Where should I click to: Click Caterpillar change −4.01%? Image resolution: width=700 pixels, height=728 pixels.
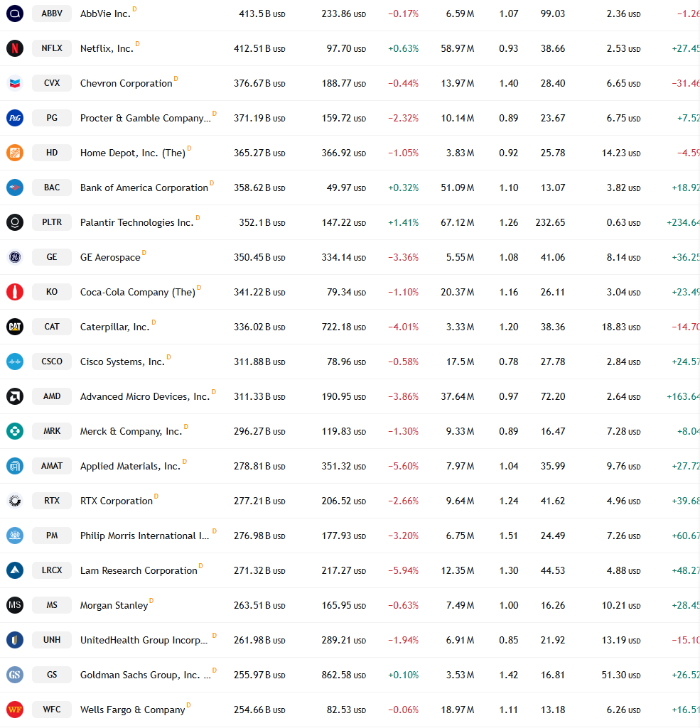[403, 327]
